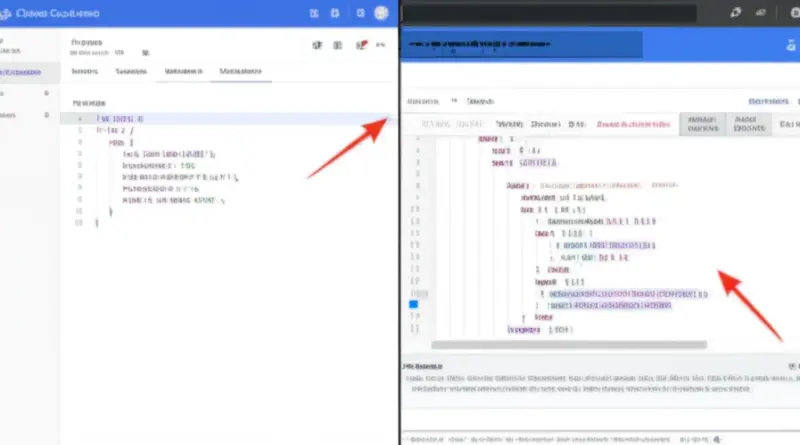Click the small icon ending the right status bar
Viewport: 800px width, 445px height.
click(717, 439)
